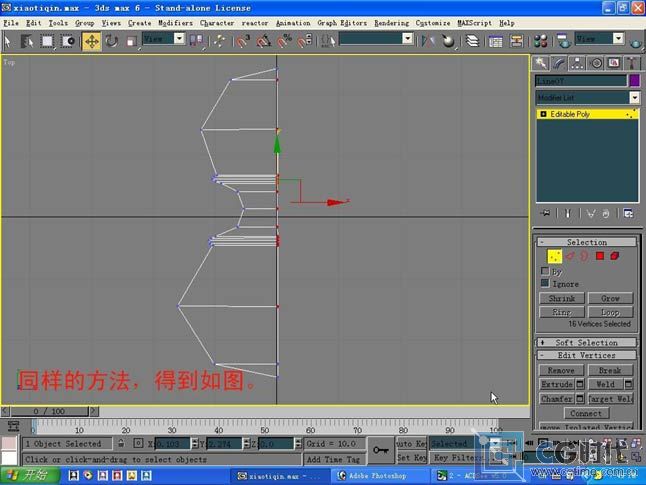Click Add Time Tag
This screenshot has width=646, height=485.
pyautogui.click(x=334, y=459)
